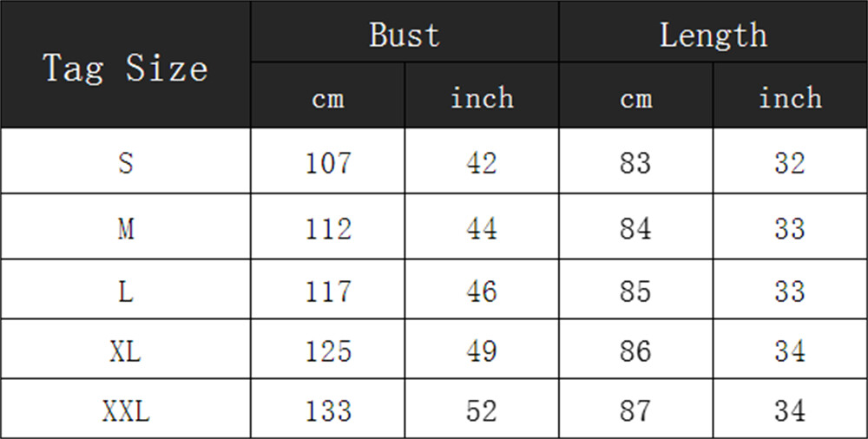Click the inch subheader under Length

pyautogui.click(x=790, y=95)
